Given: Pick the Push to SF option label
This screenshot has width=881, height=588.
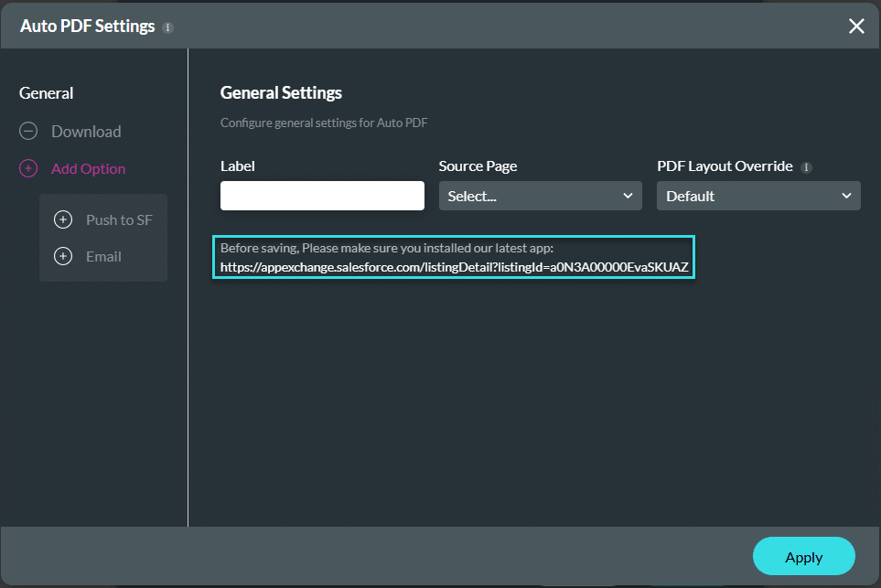Looking at the screenshot, I should (x=119, y=219).
